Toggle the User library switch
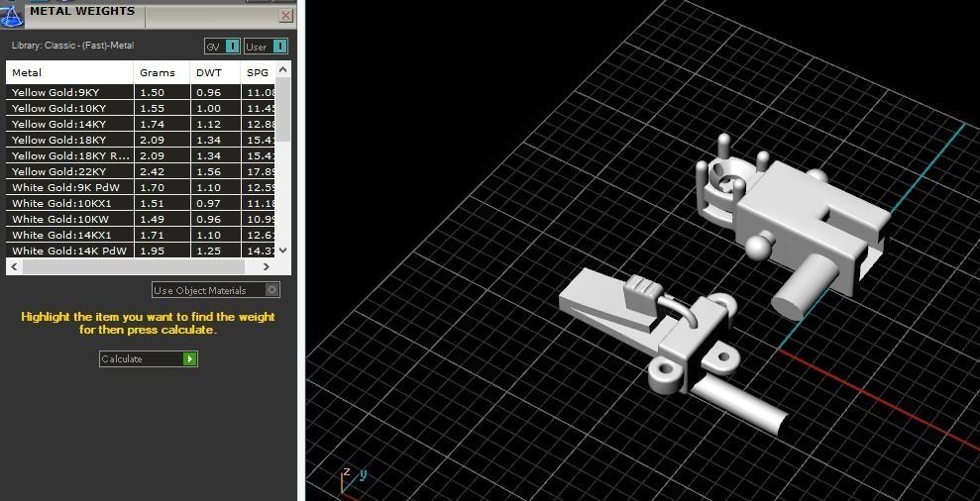The width and height of the screenshot is (980, 501). point(280,47)
